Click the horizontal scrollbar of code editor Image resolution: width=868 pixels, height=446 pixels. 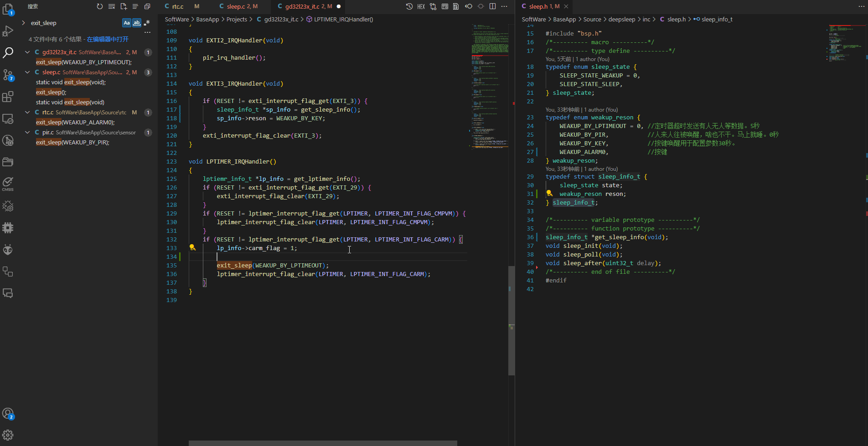coord(323,443)
